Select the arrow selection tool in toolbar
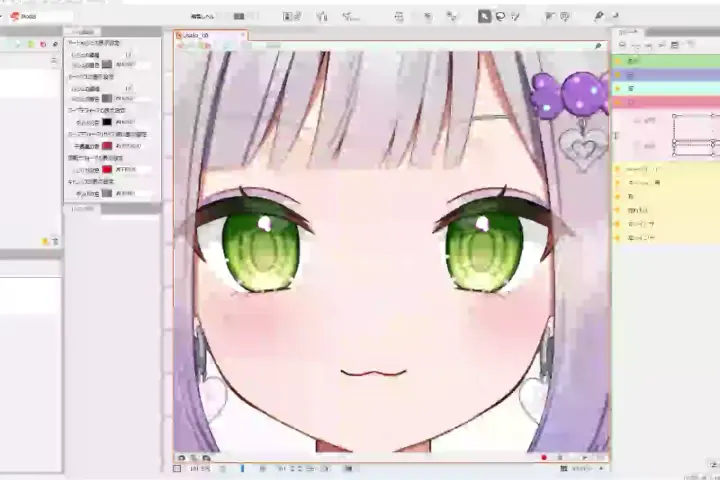720x480 pixels. 484,17
